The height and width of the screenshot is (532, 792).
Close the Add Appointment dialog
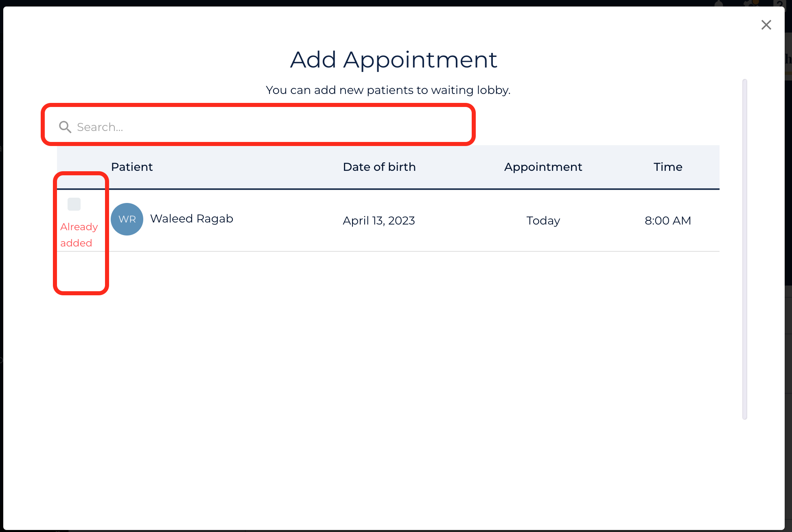(766, 25)
